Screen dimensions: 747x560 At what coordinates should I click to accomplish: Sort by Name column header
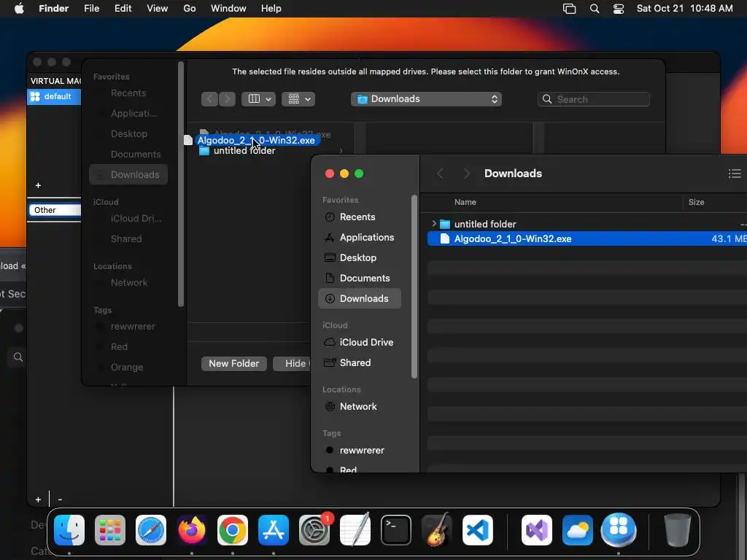(x=465, y=202)
